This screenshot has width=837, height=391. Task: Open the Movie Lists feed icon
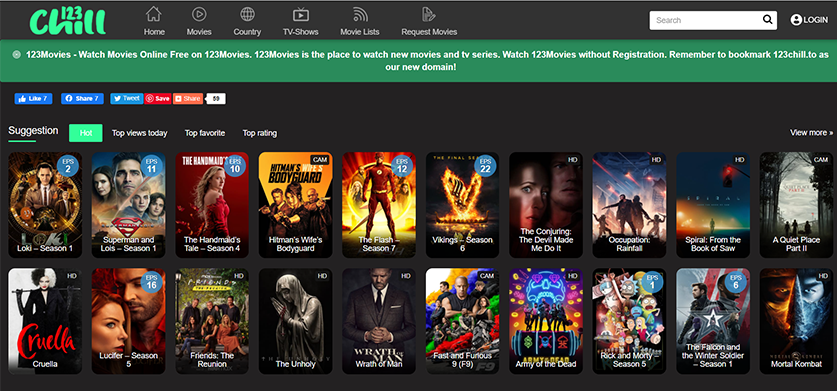[x=360, y=14]
